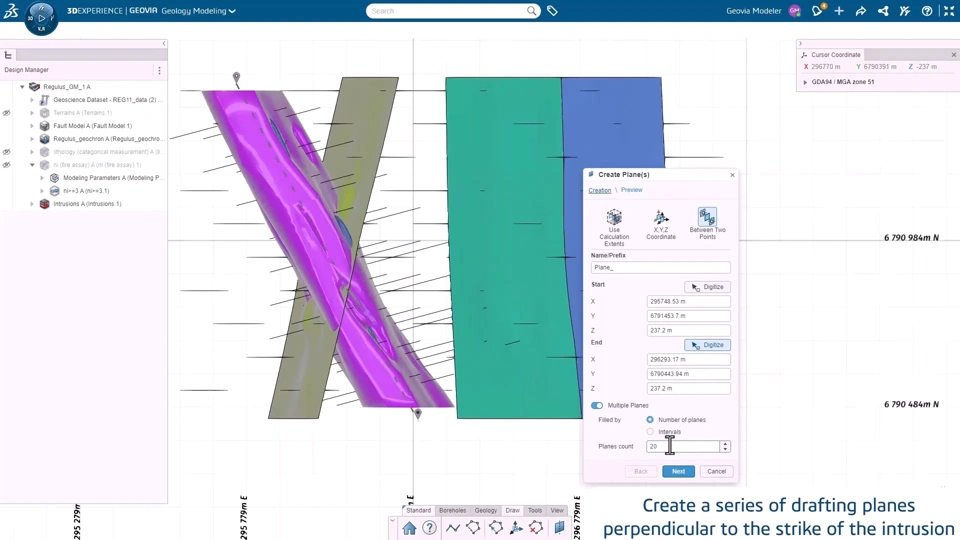Click the tag icon beside search bar

pos(552,11)
